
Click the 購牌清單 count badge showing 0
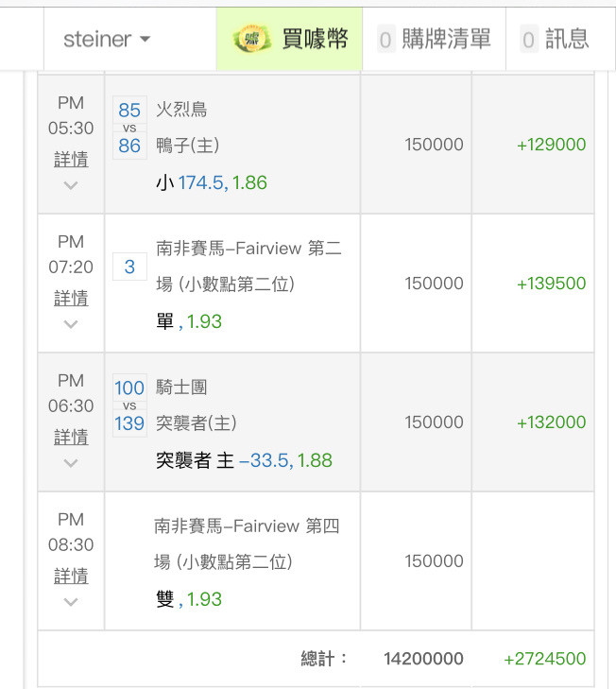coord(385,40)
